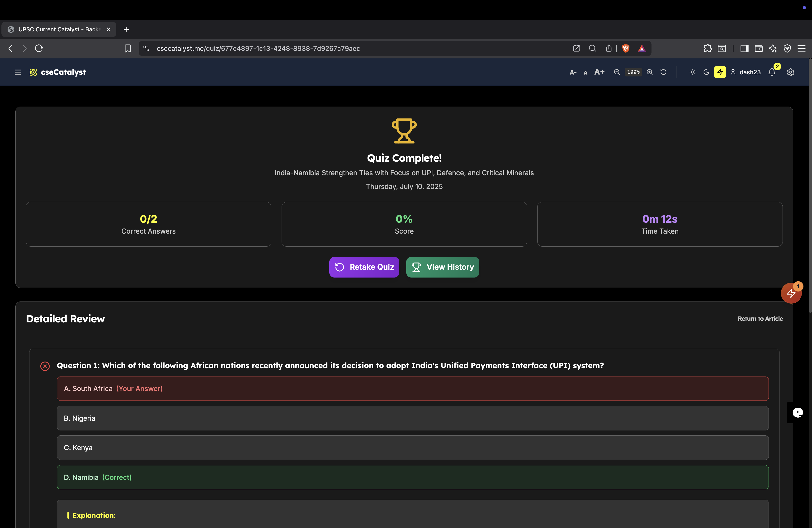This screenshot has height=528, width=812.
Task: Open the hamburger sidebar menu
Action: [x=18, y=72]
